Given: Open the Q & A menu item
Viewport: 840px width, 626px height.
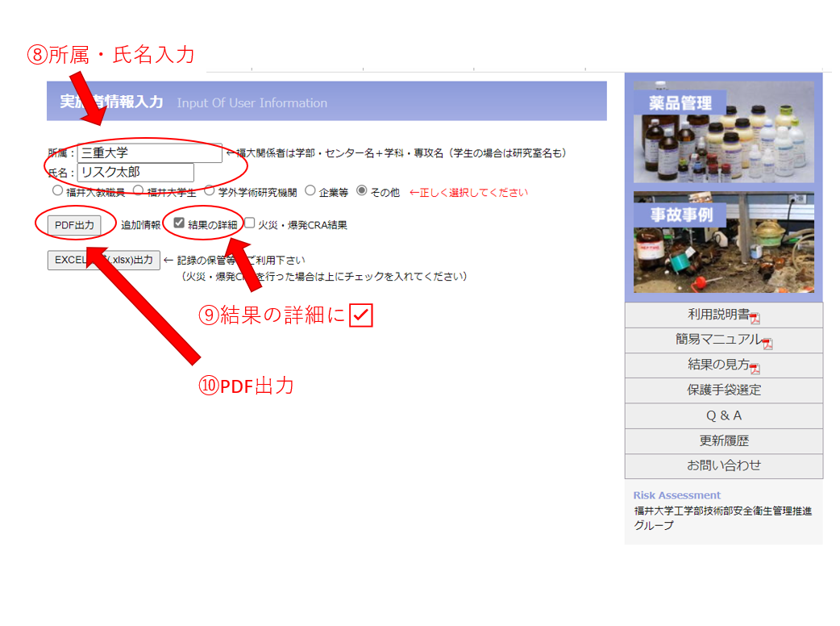Looking at the screenshot, I should coord(724,416).
